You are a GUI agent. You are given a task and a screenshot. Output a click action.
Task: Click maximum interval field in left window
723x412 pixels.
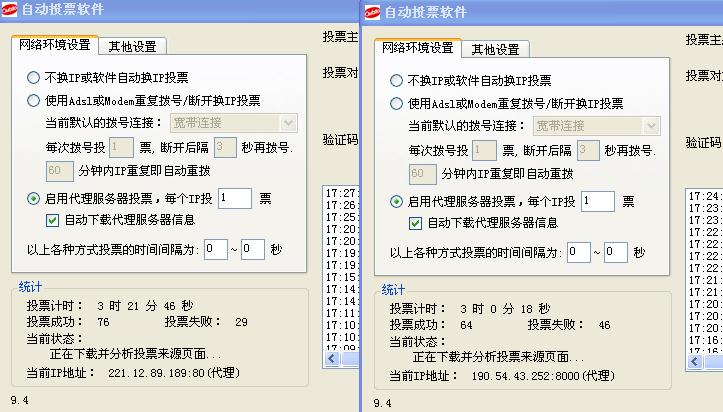(x=253, y=249)
